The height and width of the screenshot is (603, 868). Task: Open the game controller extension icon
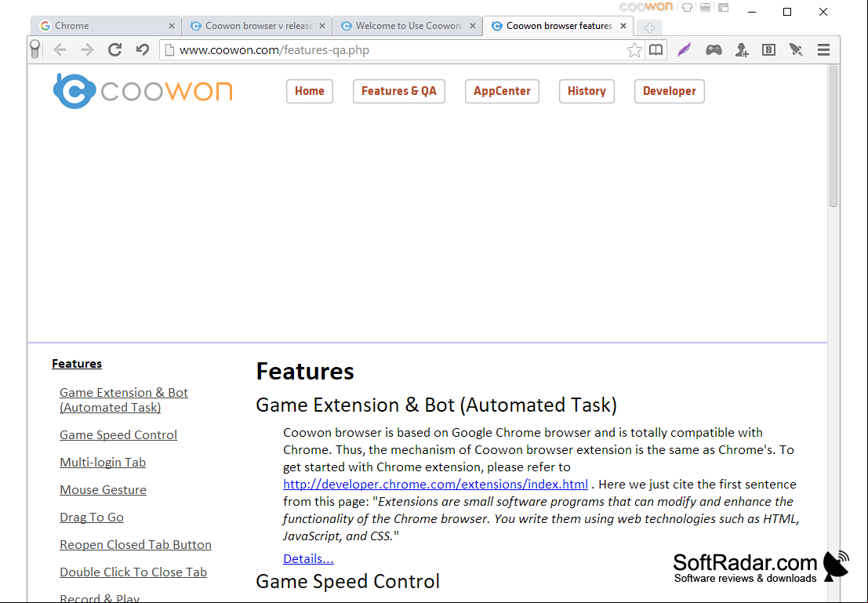coord(714,50)
